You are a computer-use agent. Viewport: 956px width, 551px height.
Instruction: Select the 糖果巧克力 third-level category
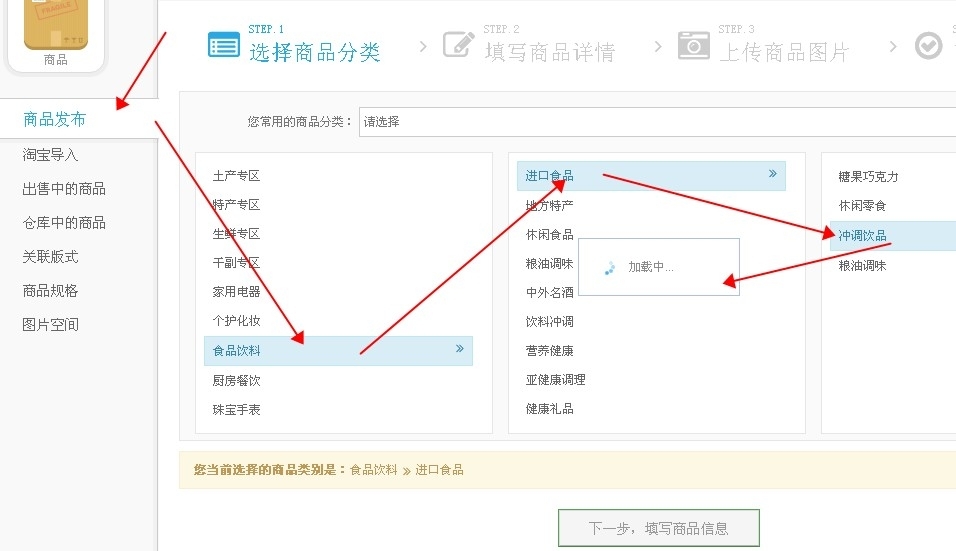click(868, 177)
